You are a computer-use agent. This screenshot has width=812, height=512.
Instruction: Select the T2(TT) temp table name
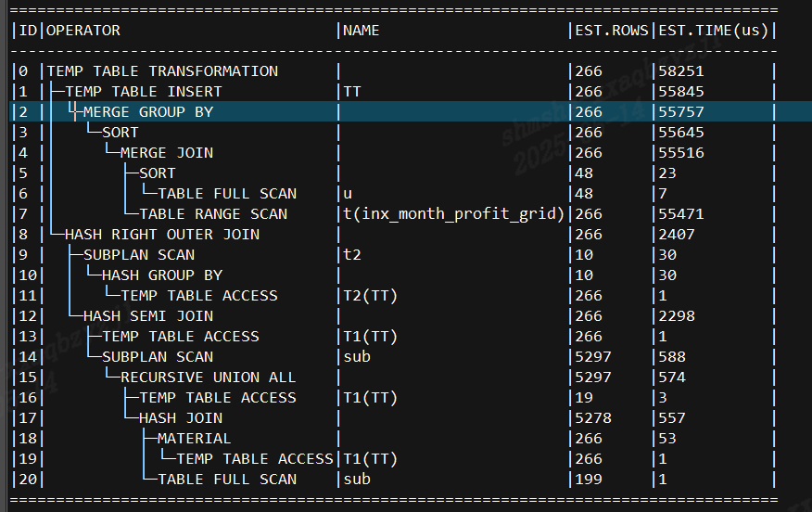pyautogui.click(x=370, y=295)
